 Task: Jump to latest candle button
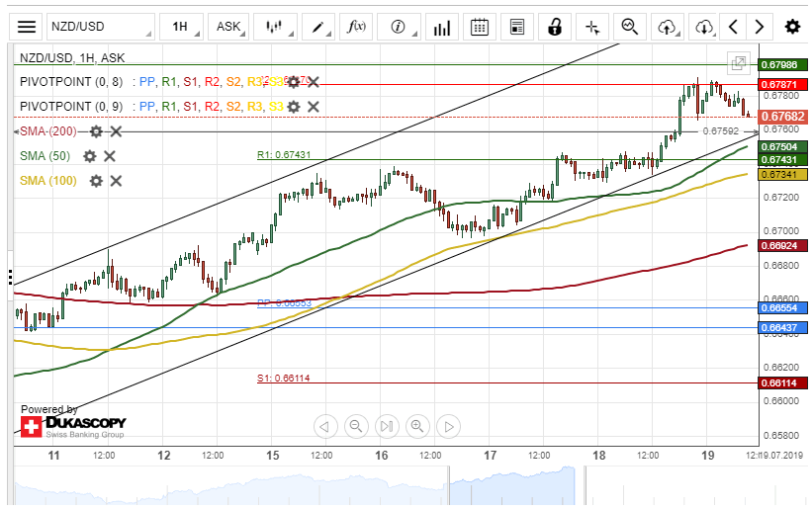pyautogui.click(x=387, y=427)
